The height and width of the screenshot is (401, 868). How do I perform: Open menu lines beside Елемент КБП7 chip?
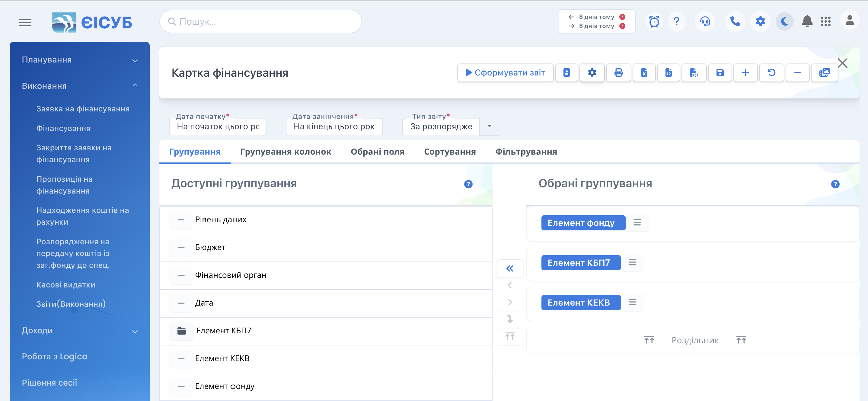632,263
